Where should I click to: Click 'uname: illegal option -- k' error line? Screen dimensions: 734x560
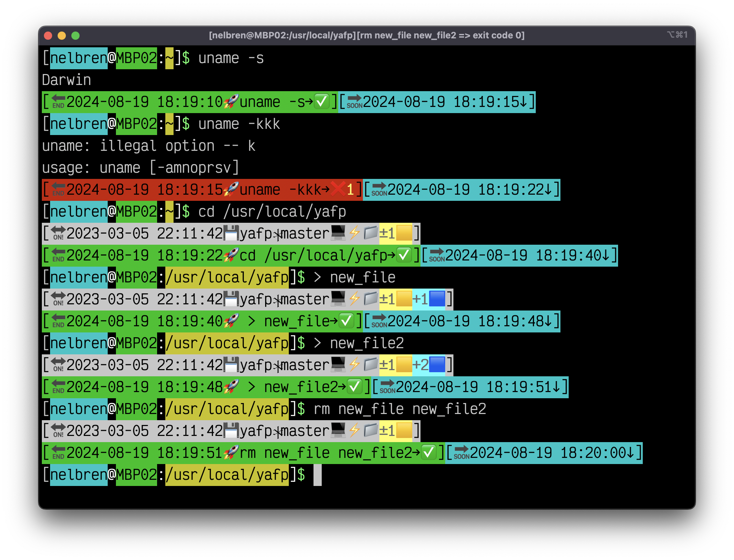click(149, 146)
